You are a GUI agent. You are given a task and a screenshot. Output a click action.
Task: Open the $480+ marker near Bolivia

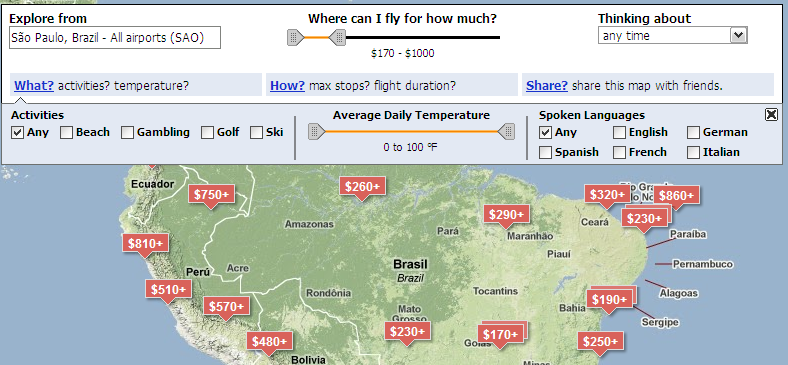269,341
